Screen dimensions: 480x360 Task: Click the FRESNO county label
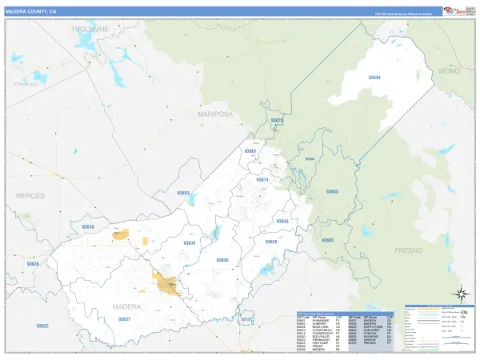pos(409,251)
